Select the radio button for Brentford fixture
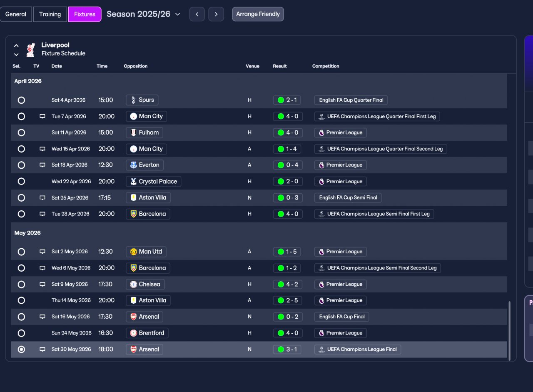533x392 pixels. click(21, 333)
